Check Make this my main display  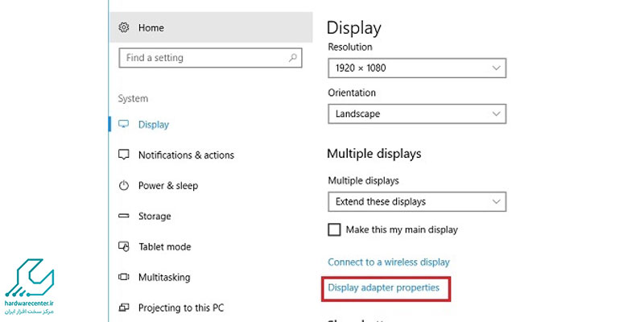(x=334, y=229)
